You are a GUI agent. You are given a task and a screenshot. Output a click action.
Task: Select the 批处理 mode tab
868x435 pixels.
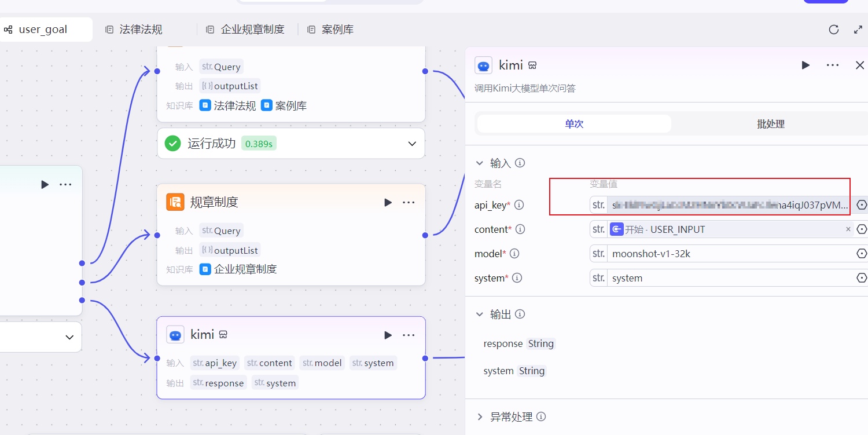[770, 124]
